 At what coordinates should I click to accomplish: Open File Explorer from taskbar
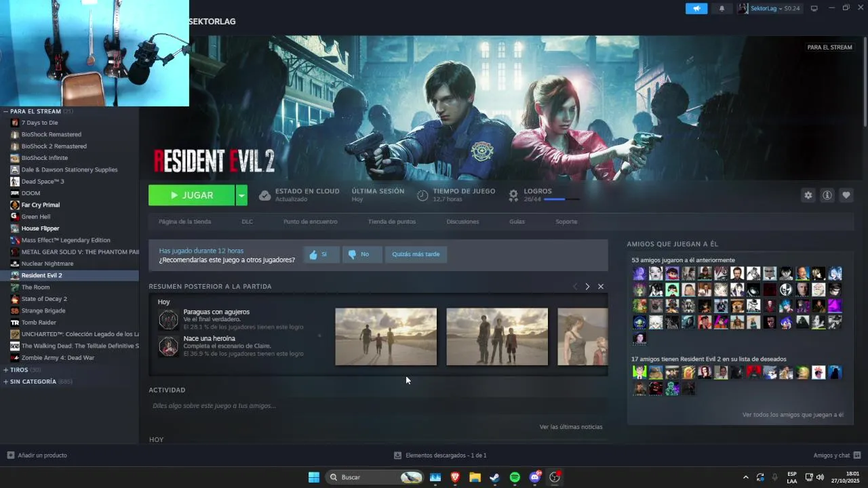click(x=475, y=477)
